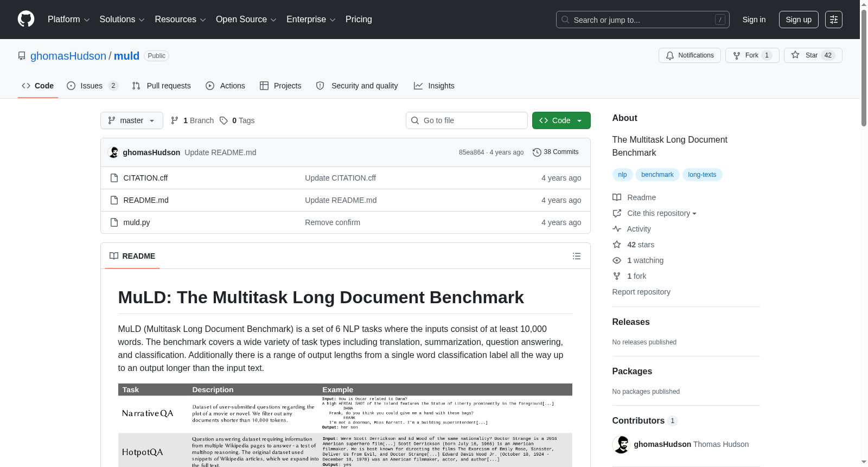868x467 pixels.
Task: Click the CITATION.cff file name
Action: [145, 178]
